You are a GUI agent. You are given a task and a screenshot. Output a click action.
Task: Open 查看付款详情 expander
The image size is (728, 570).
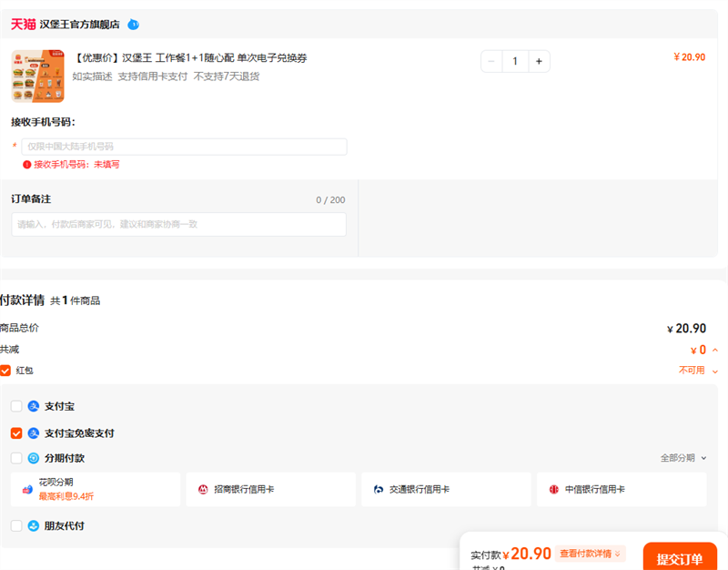coord(590,554)
